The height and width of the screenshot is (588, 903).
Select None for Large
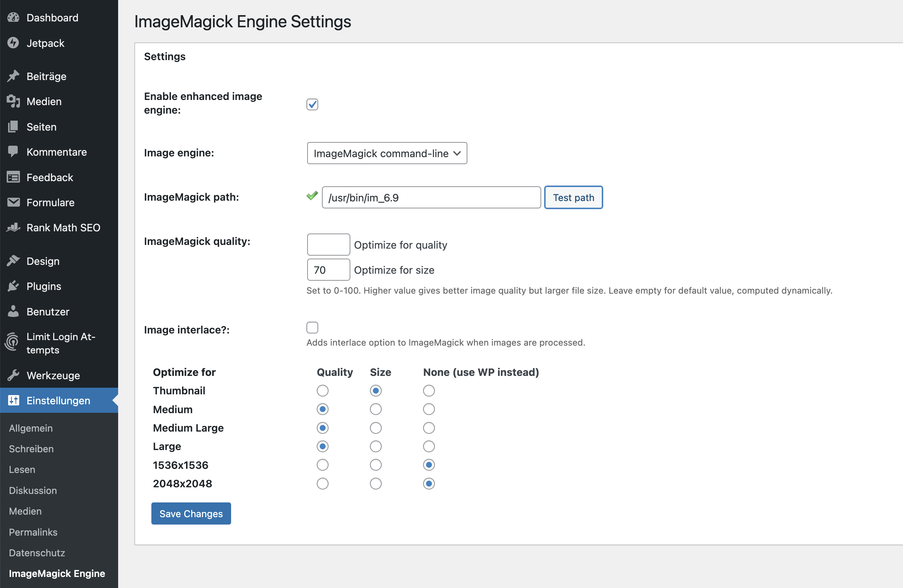click(x=429, y=446)
